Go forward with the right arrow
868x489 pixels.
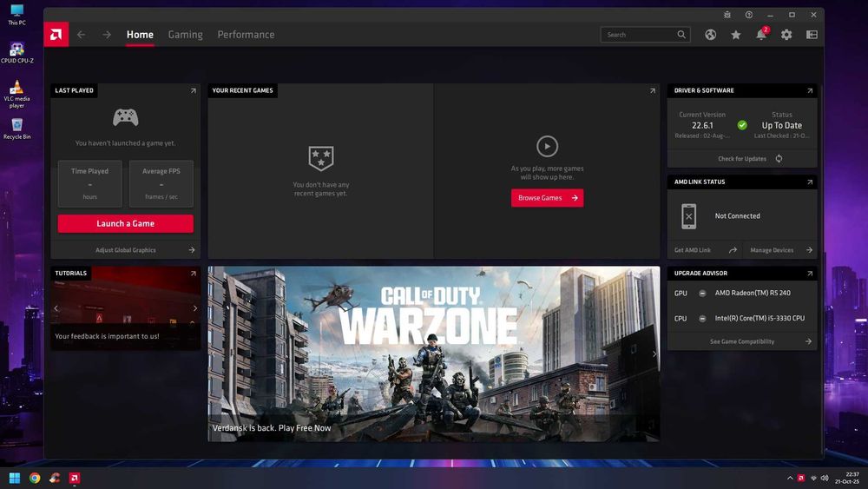click(106, 35)
